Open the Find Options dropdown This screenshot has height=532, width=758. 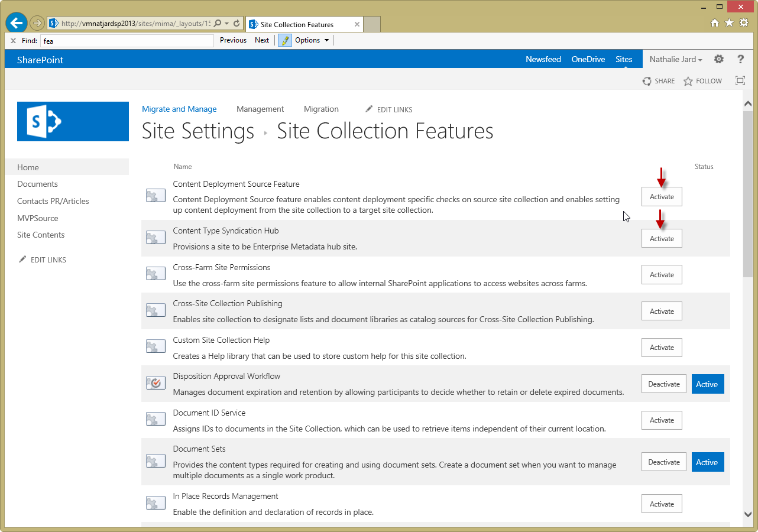click(312, 40)
